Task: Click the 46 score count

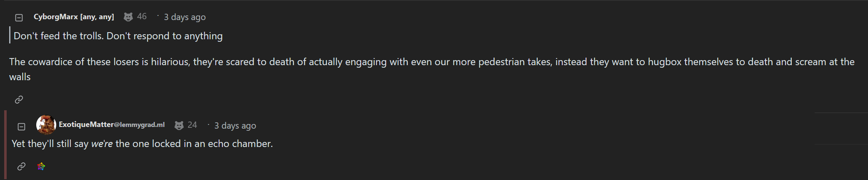Action: coord(142,16)
